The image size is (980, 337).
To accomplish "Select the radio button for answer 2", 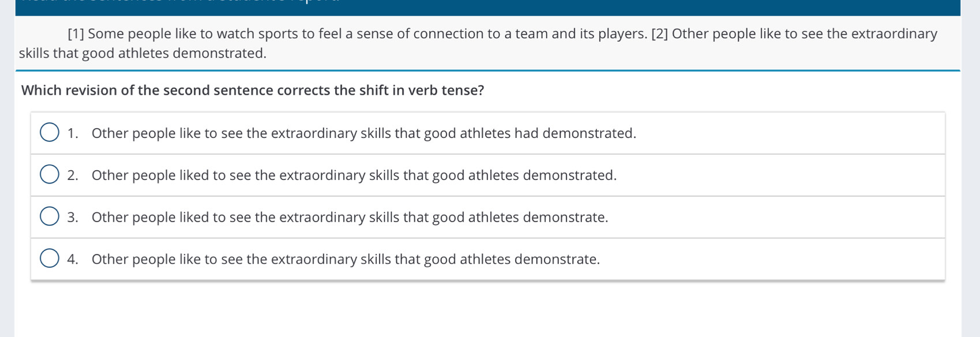I will 50,175.
